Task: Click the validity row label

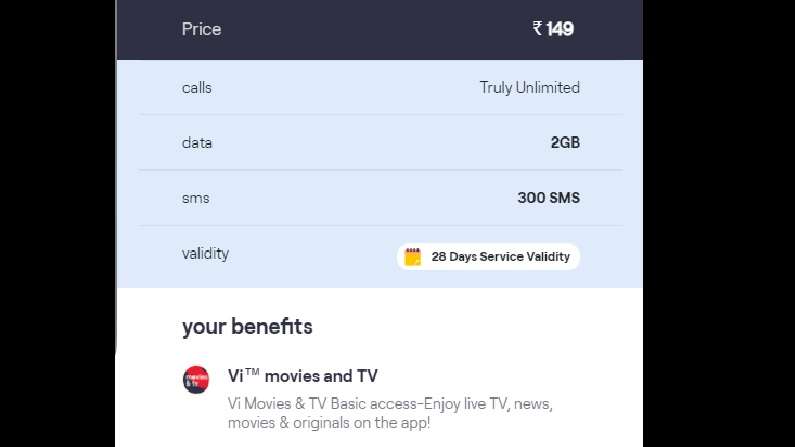Action: point(205,253)
